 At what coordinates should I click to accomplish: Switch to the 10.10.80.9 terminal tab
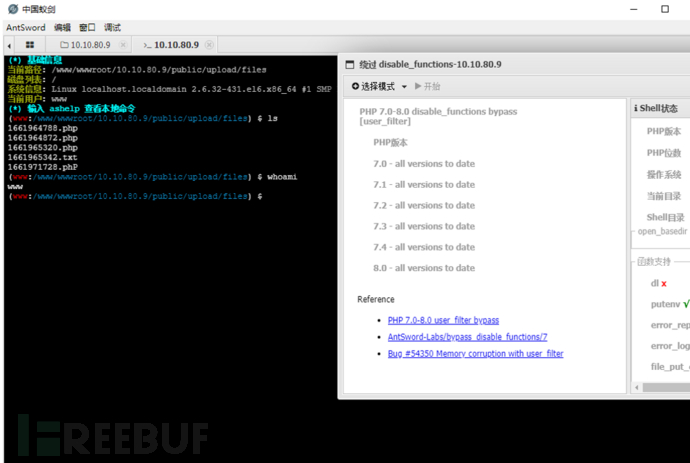[x=176, y=45]
